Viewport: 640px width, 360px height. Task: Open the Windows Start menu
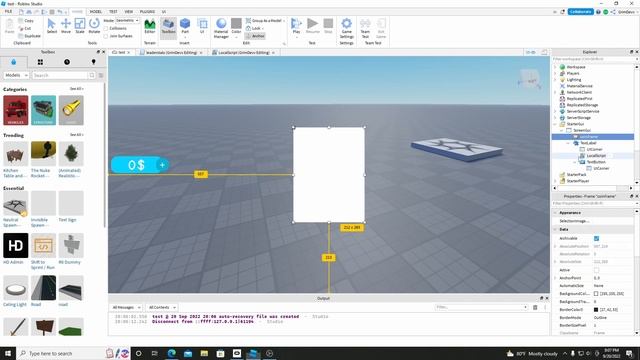8,353
